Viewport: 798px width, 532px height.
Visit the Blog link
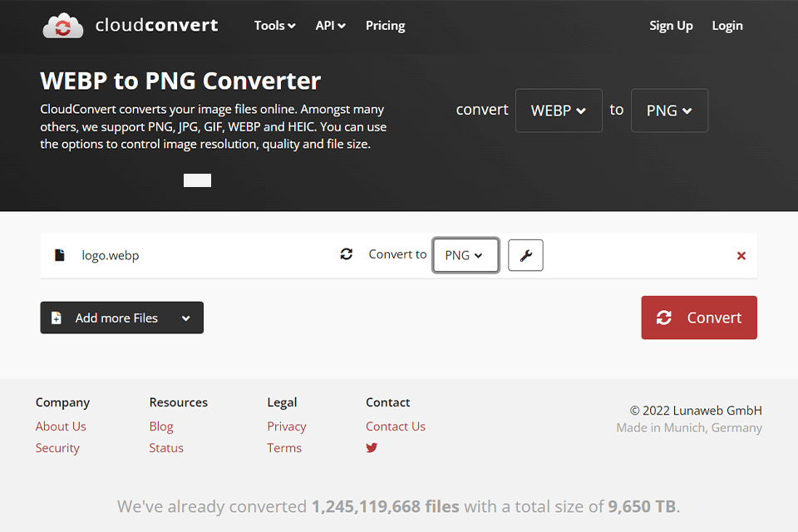pyautogui.click(x=161, y=426)
